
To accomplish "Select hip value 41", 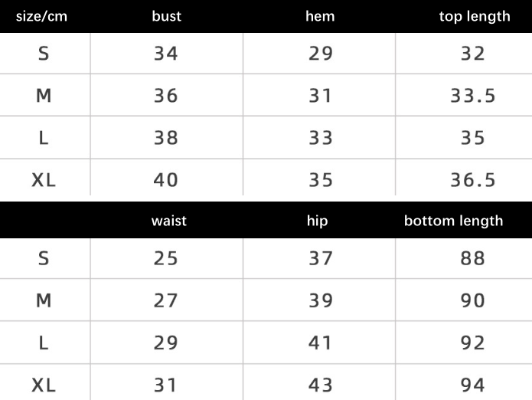I will click(x=320, y=343).
